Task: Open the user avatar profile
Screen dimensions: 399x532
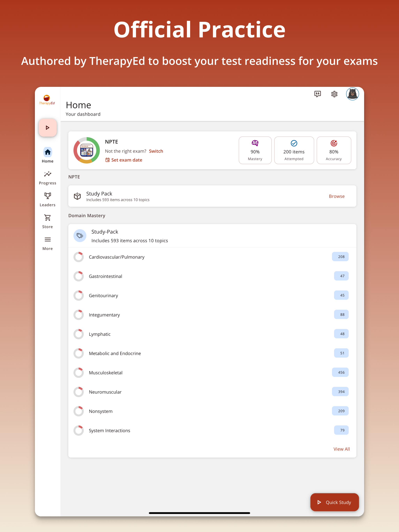Action: pyautogui.click(x=352, y=94)
